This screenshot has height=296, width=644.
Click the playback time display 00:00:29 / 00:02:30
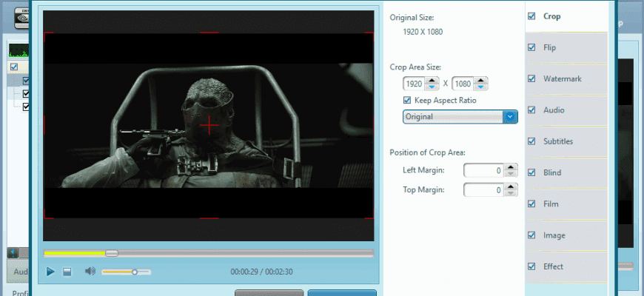[x=261, y=272]
